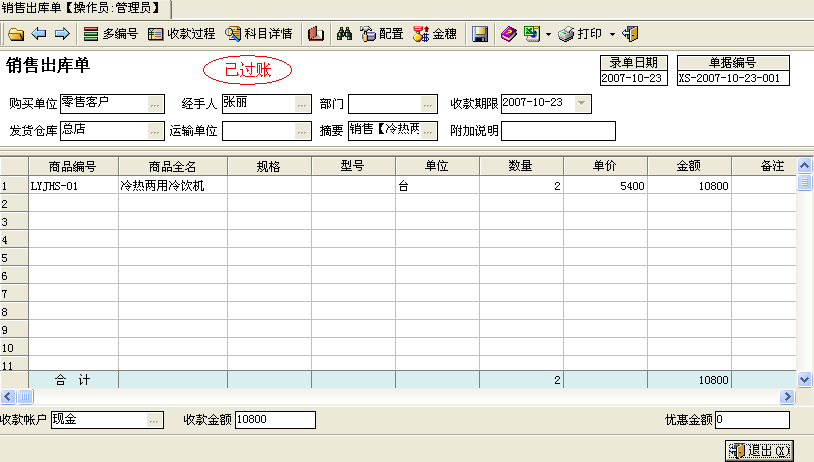Click the horizontal scrollbar left arrow
The image size is (814, 462).
(x=8, y=397)
